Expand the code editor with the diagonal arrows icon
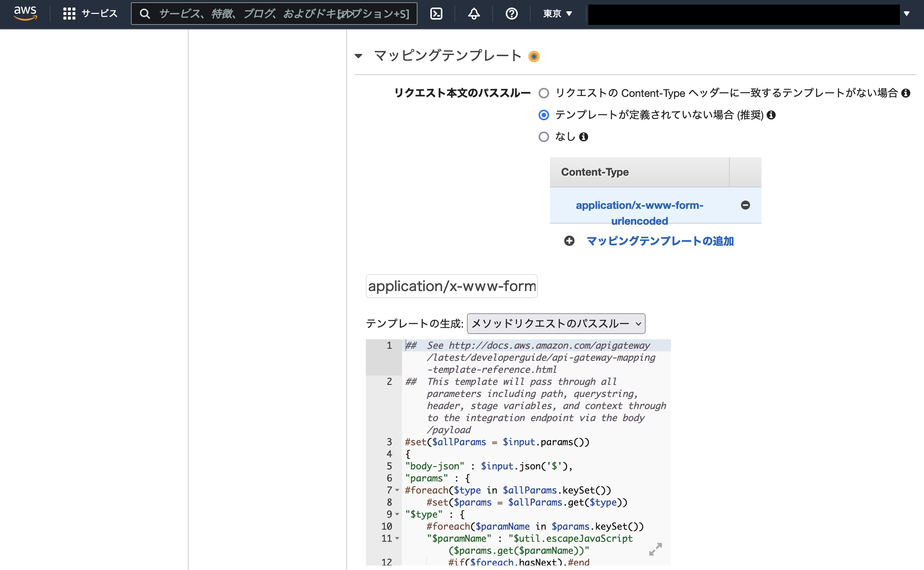This screenshot has height=570, width=924. tap(655, 550)
